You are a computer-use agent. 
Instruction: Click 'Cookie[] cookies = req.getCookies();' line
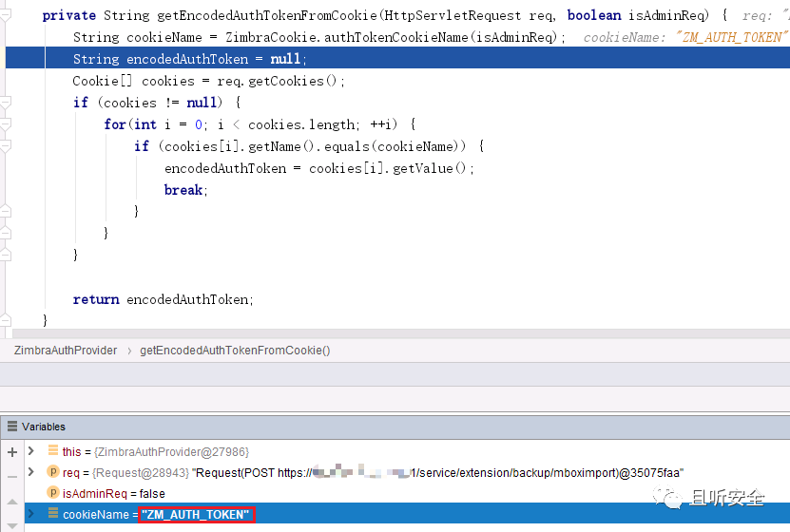[x=208, y=81]
